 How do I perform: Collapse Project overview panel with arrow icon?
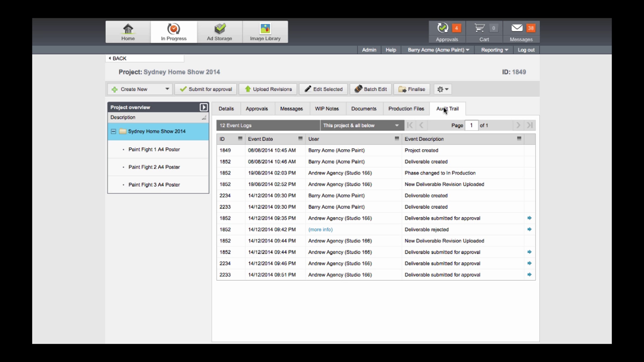coord(203,107)
